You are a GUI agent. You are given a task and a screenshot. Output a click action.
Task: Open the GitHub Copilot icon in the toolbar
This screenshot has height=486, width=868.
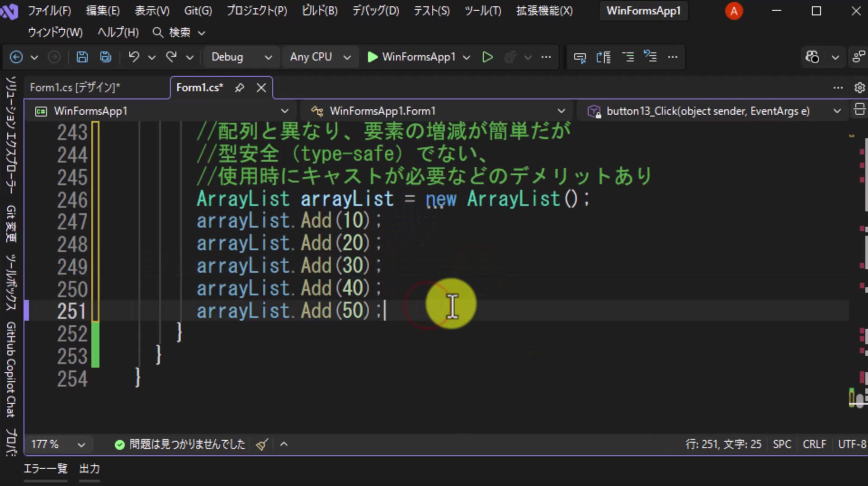(812, 57)
